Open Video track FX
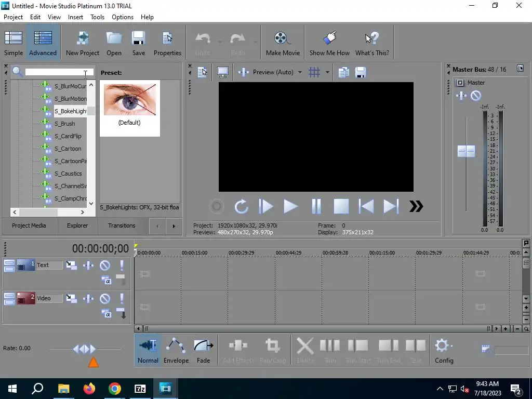 pos(88,298)
